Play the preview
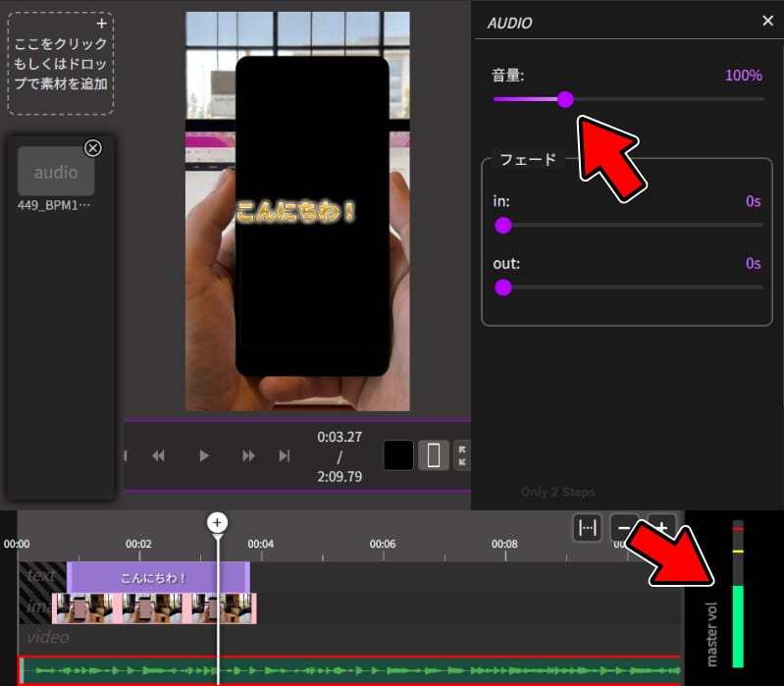This screenshot has height=686, width=784. coord(203,456)
